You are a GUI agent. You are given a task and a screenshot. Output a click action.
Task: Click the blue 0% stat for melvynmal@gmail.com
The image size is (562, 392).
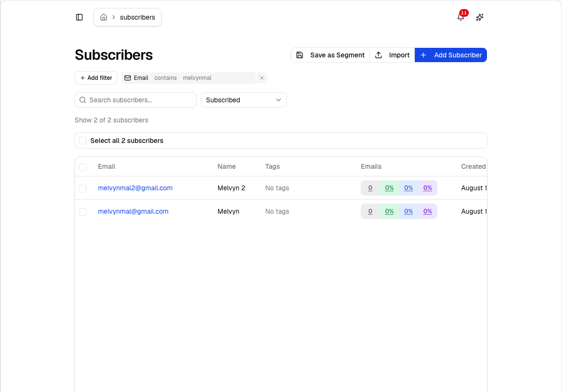pos(408,211)
